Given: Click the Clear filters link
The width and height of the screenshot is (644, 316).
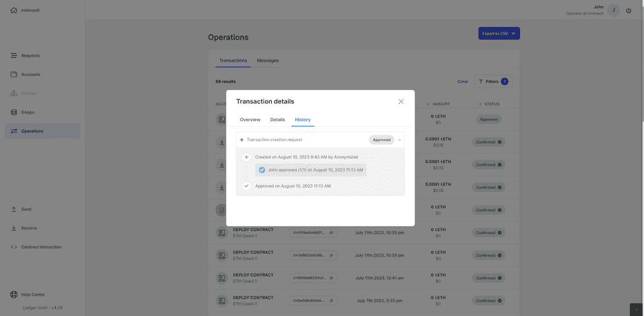Looking at the screenshot, I should click(x=462, y=81).
